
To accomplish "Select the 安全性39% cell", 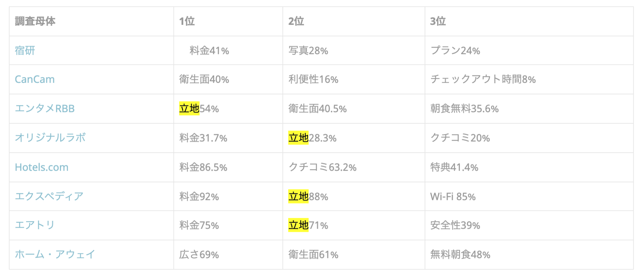I will 455,225.
